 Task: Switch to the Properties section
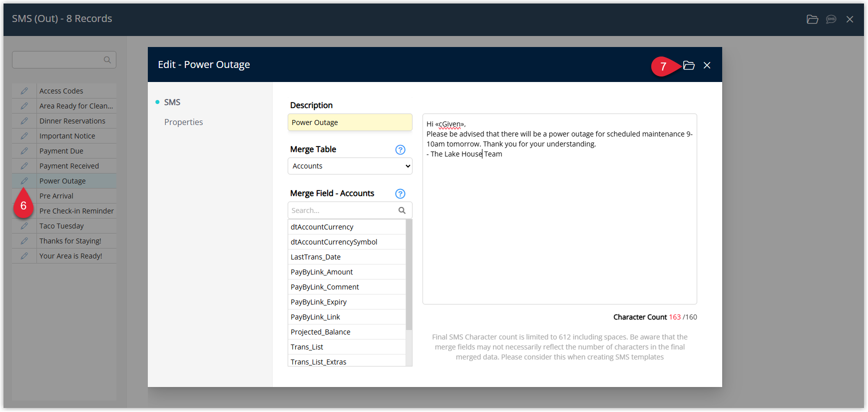(183, 122)
